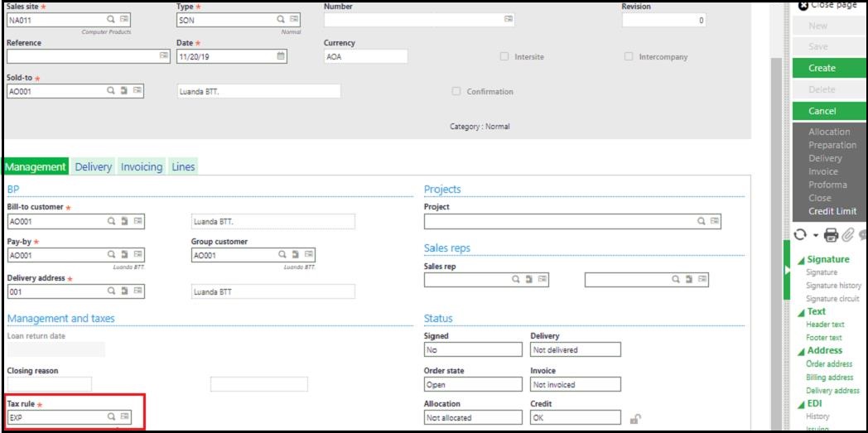Click the Sold-to customer search icon
This screenshot has height=433, width=868.
pyautogui.click(x=111, y=91)
